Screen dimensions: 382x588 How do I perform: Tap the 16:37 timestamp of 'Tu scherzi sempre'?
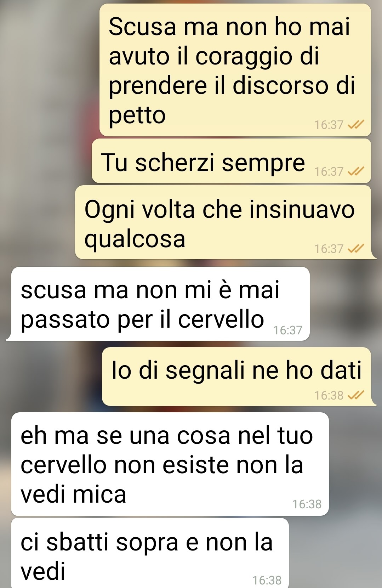329,171
